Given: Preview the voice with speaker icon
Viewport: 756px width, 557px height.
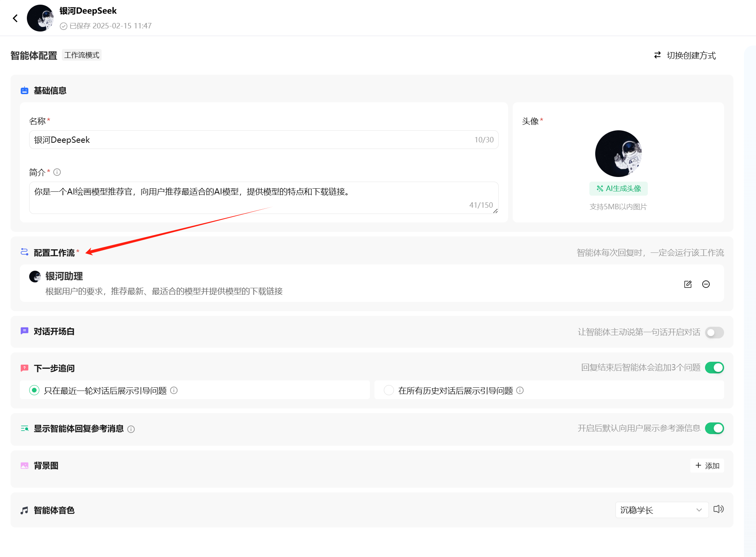Looking at the screenshot, I should click(x=718, y=509).
